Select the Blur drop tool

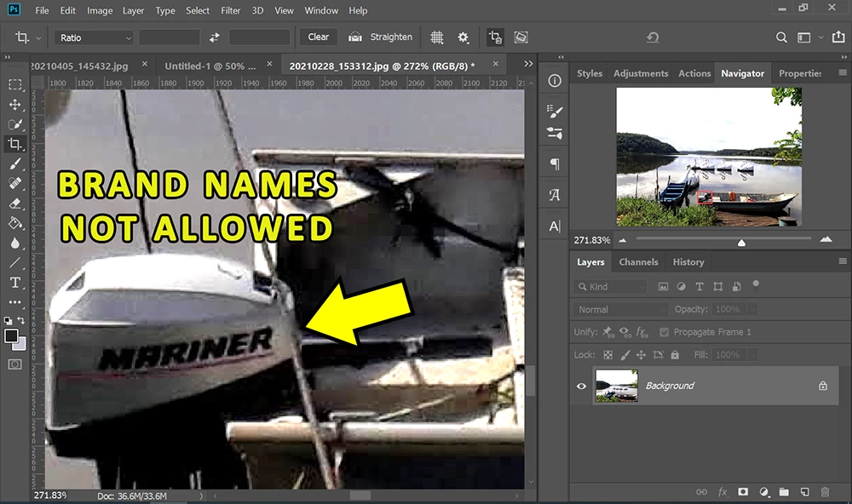pos(15,243)
